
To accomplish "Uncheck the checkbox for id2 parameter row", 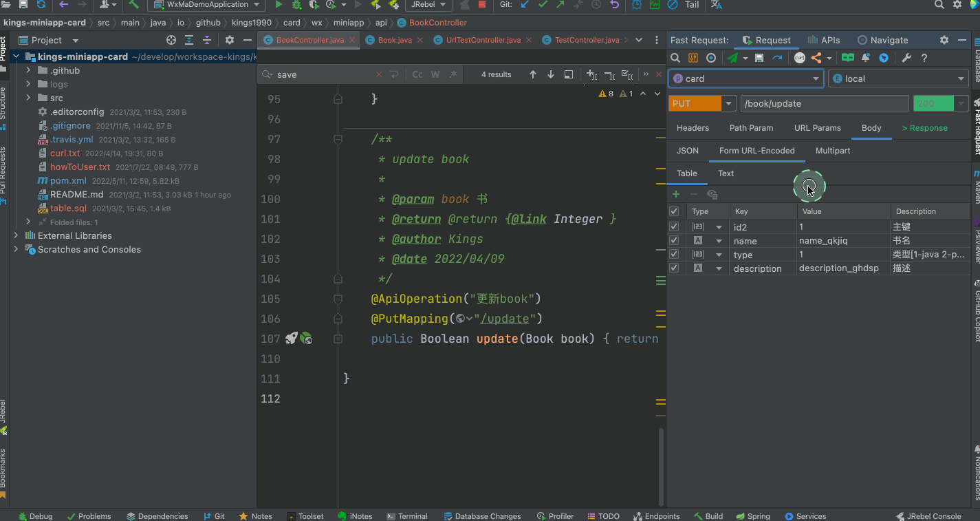I will 674,226.
